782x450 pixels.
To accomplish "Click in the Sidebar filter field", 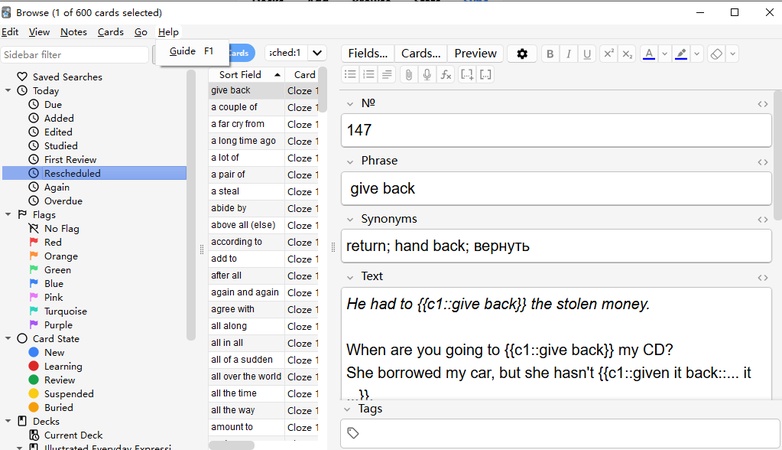I will tap(75, 55).
